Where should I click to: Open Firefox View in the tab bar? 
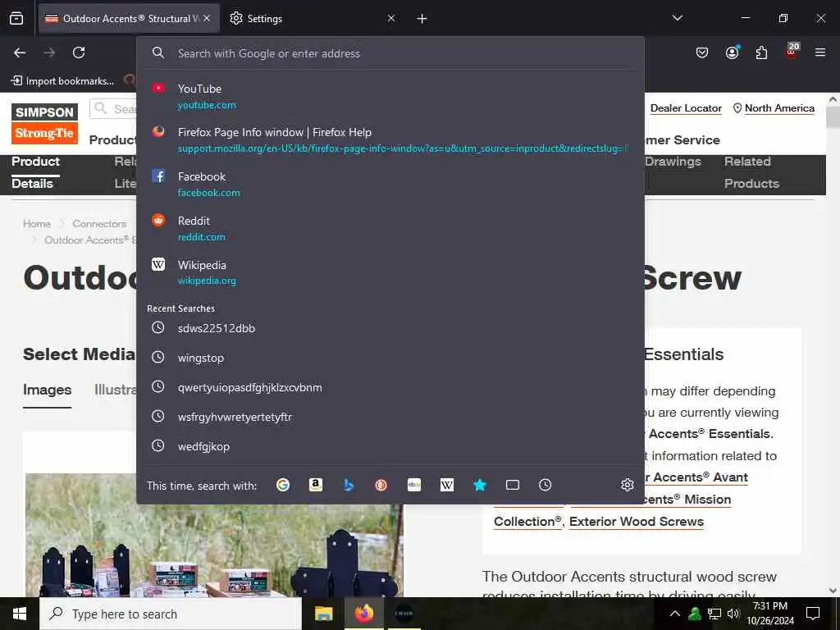[x=16, y=18]
